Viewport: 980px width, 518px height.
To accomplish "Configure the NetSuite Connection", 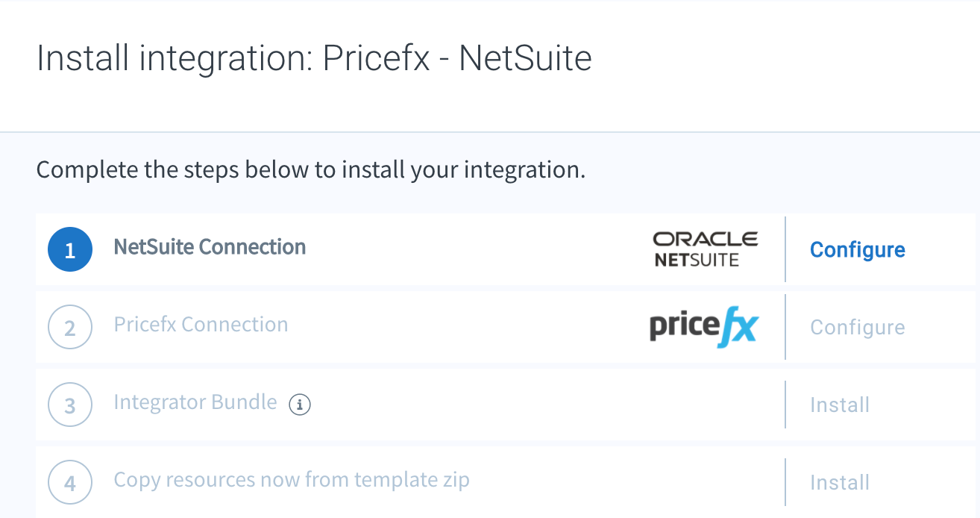I will 858,249.
